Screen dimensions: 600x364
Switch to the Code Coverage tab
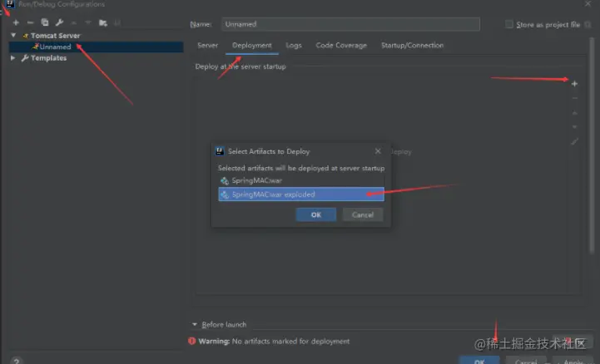(341, 45)
